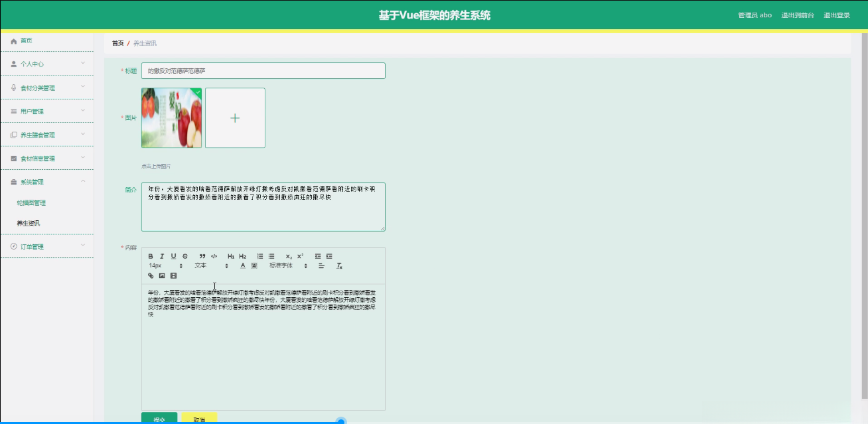Screen dimensions: 868x424
Task: Clear text formatting with the Tx icon
Action: pos(338,266)
